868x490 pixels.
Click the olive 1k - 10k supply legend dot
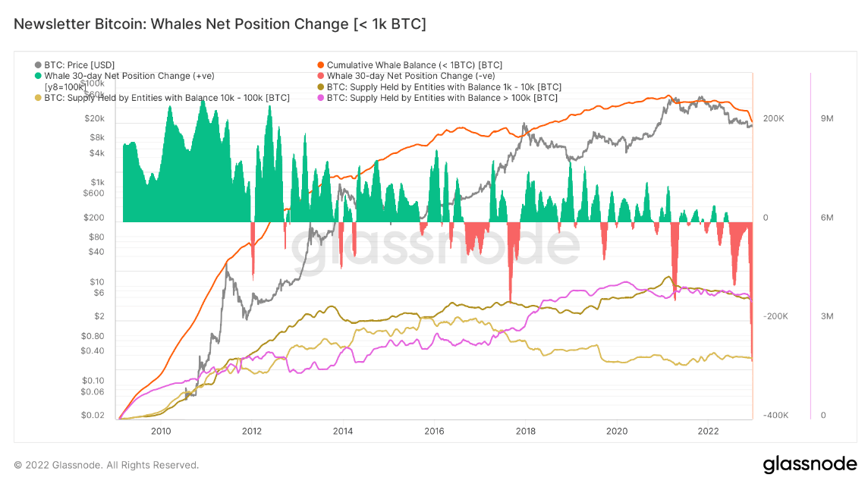click(x=321, y=86)
